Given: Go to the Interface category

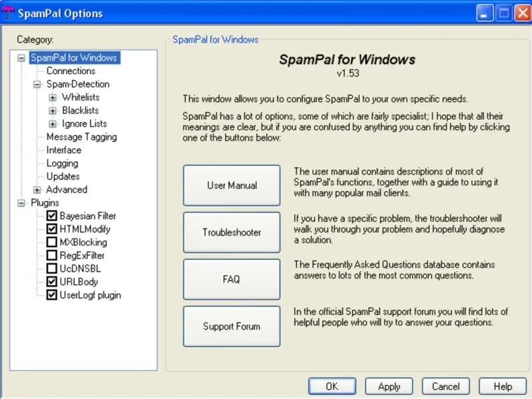Looking at the screenshot, I should 64,150.
